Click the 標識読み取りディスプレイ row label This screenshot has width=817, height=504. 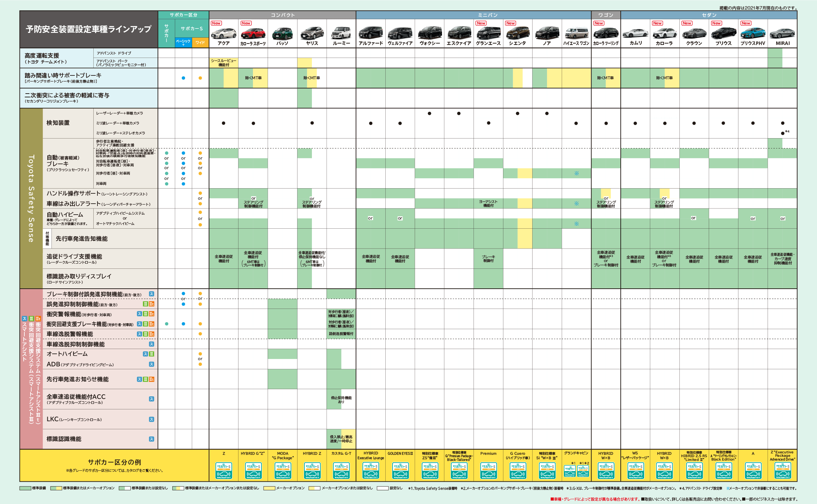pos(79,276)
